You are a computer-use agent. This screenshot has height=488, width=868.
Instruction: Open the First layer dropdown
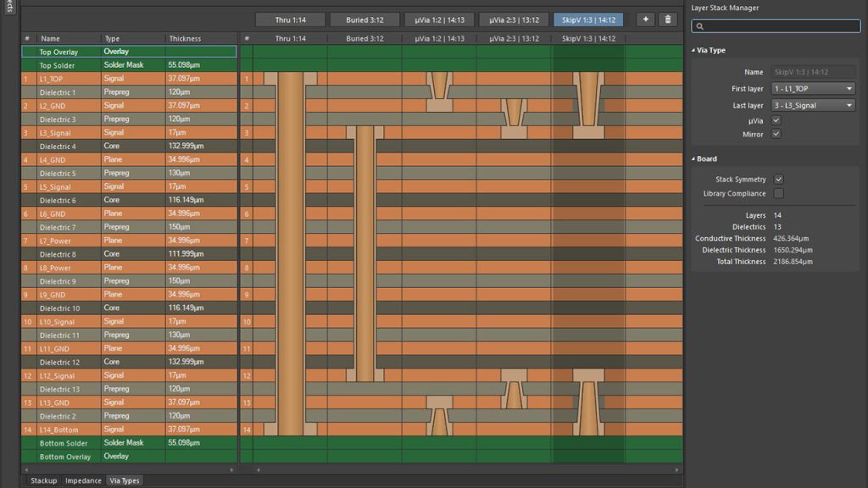tap(813, 89)
